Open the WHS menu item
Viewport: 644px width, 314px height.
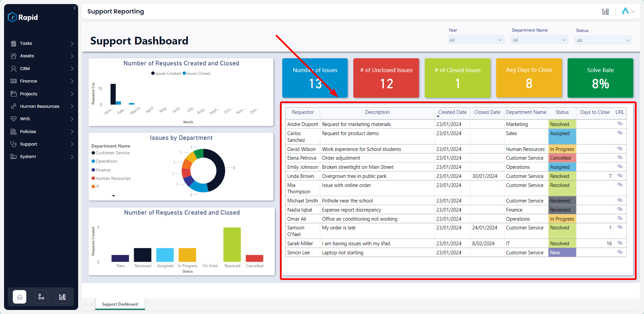41,119
